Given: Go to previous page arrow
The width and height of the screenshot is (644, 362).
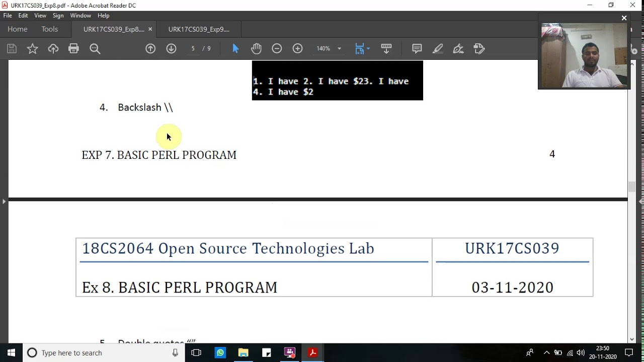Looking at the screenshot, I should 150,49.
